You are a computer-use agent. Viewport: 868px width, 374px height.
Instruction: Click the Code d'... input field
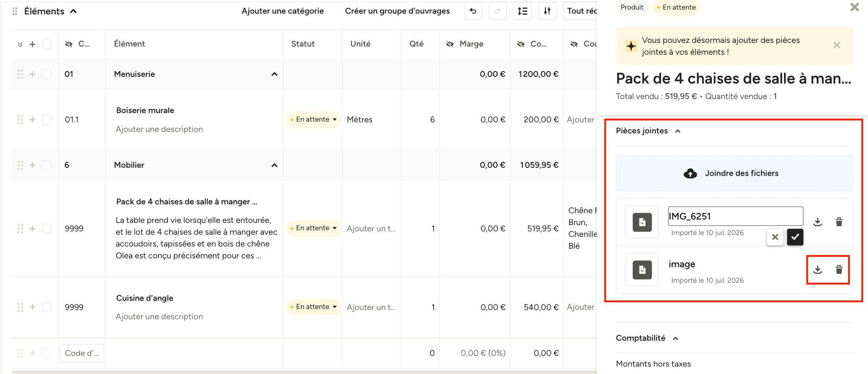click(x=82, y=353)
